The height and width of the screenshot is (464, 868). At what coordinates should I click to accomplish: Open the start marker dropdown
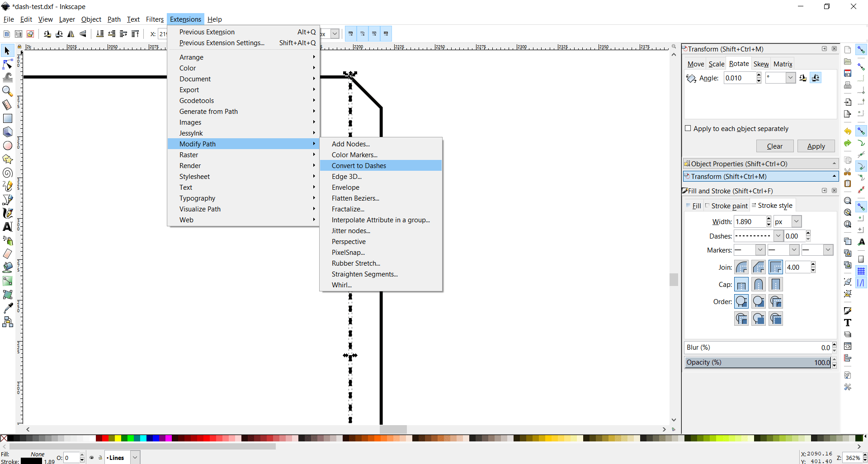(x=760, y=250)
